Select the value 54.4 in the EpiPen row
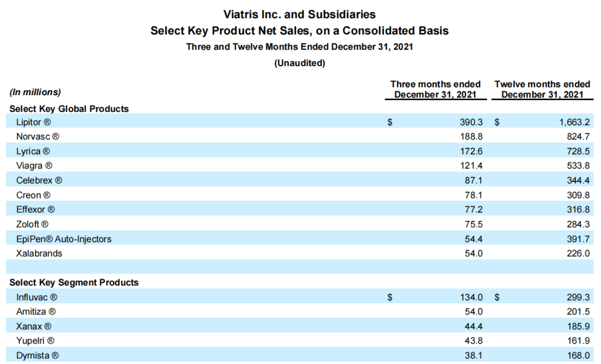 pos(474,239)
